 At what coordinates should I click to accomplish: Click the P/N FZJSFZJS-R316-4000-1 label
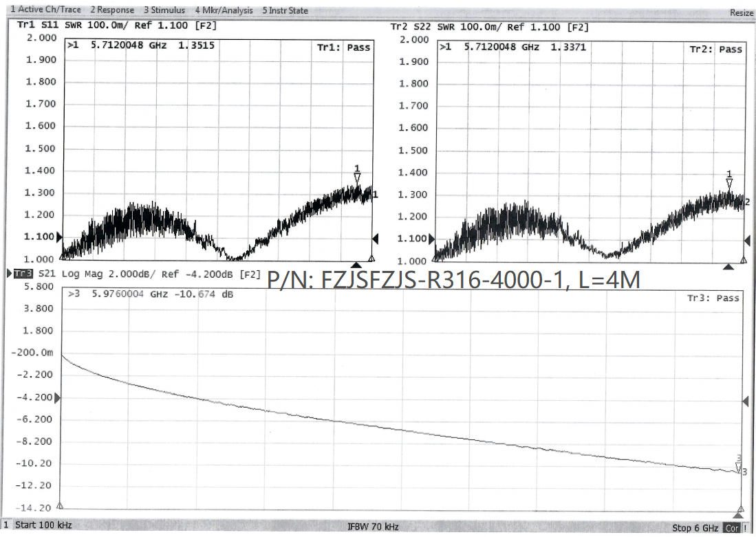tap(454, 280)
